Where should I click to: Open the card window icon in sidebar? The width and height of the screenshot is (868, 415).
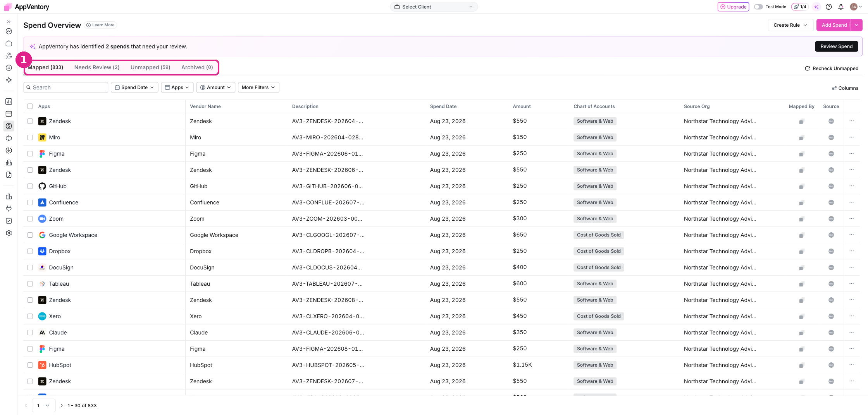click(9, 114)
